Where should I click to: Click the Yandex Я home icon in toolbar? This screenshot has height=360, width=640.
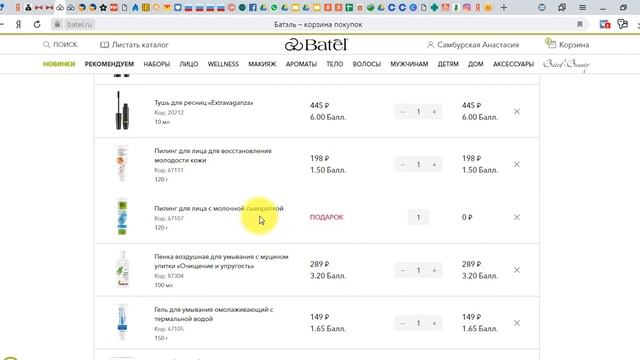pos(18,24)
